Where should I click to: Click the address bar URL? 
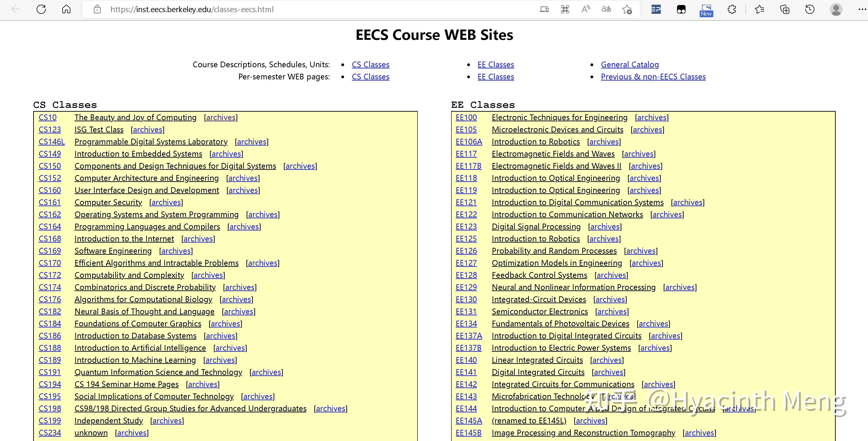(x=192, y=9)
